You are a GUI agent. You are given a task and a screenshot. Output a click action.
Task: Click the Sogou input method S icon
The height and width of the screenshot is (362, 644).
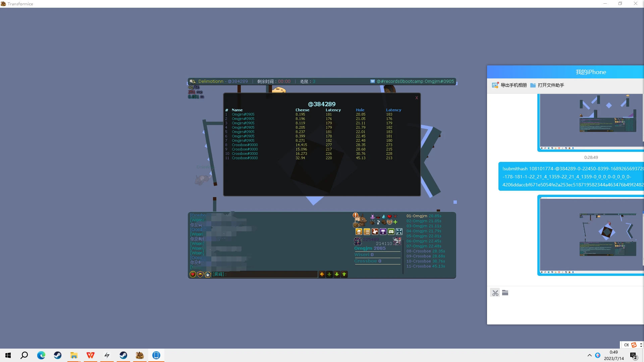(634, 345)
